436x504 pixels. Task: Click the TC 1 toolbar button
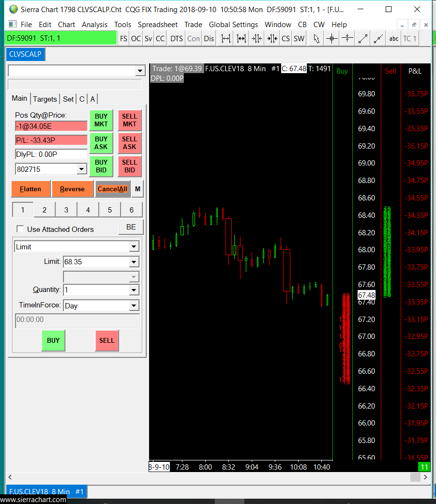pyautogui.click(x=410, y=39)
